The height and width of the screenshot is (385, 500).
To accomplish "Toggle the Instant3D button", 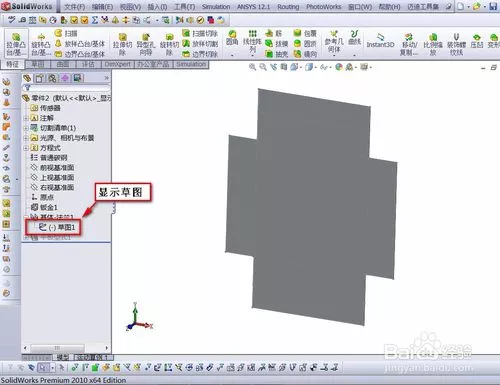I will click(x=380, y=41).
